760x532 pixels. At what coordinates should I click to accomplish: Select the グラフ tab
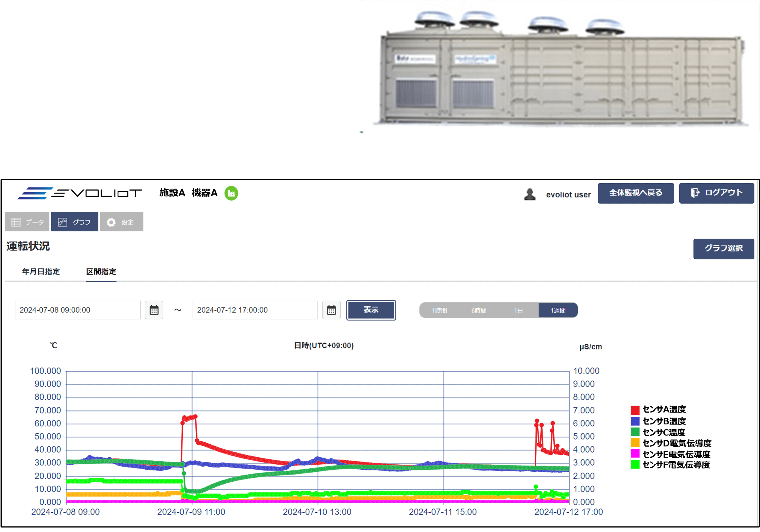point(74,222)
